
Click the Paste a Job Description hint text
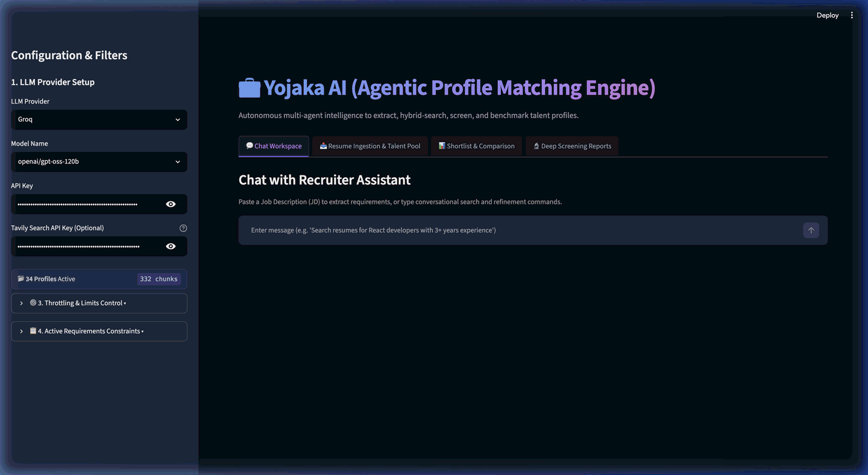[x=400, y=202]
